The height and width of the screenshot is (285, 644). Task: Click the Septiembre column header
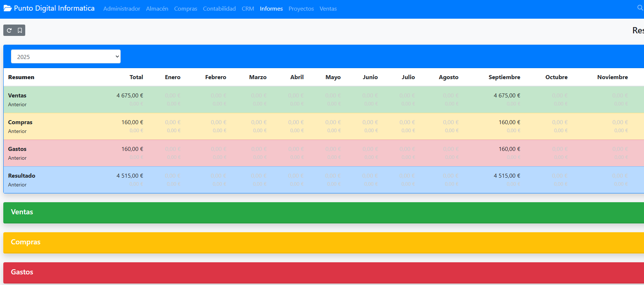[x=504, y=77]
